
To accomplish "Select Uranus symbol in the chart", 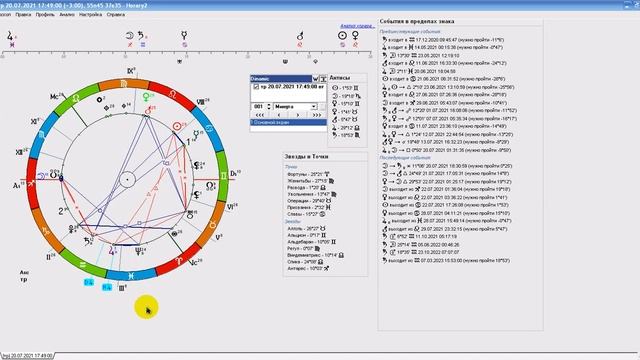I will coord(189,215).
